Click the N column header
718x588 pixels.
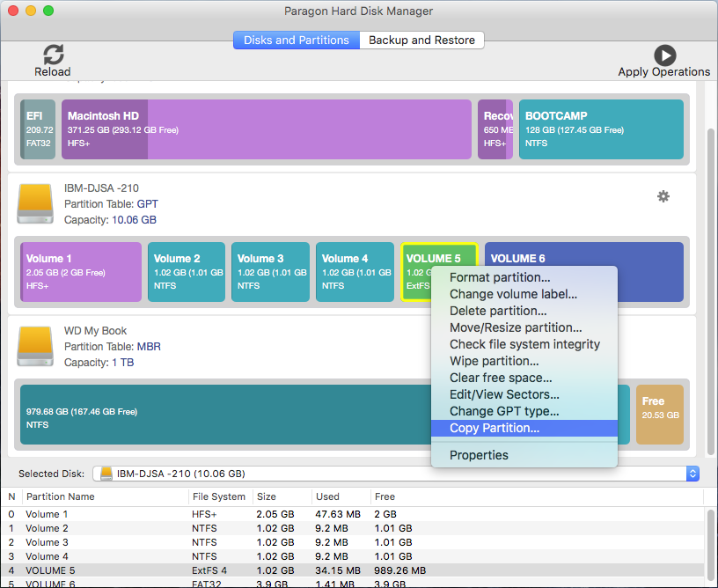[x=12, y=496]
